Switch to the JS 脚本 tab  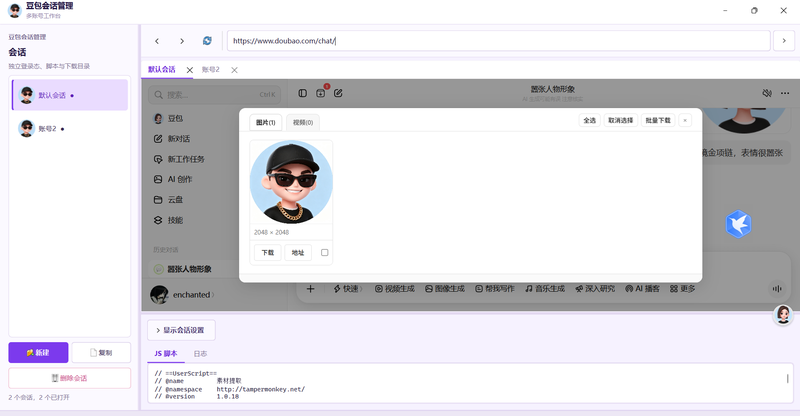coord(166,353)
